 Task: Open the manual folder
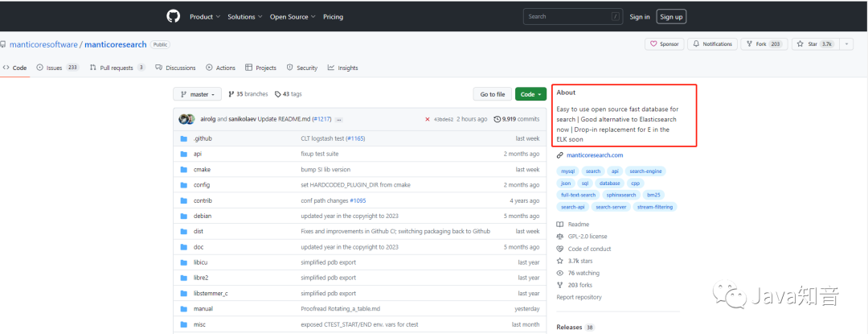203,308
